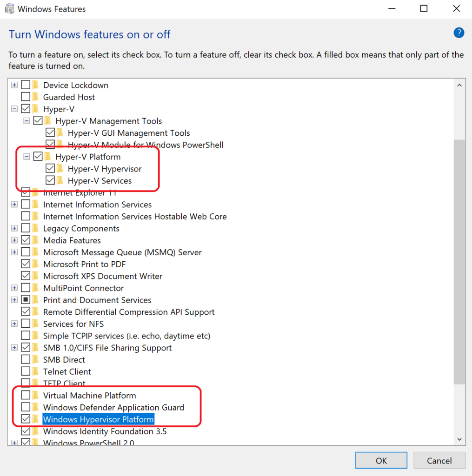Click the SMB Direct folder icon
The width and height of the screenshot is (472, 476).
pos(35,359)
